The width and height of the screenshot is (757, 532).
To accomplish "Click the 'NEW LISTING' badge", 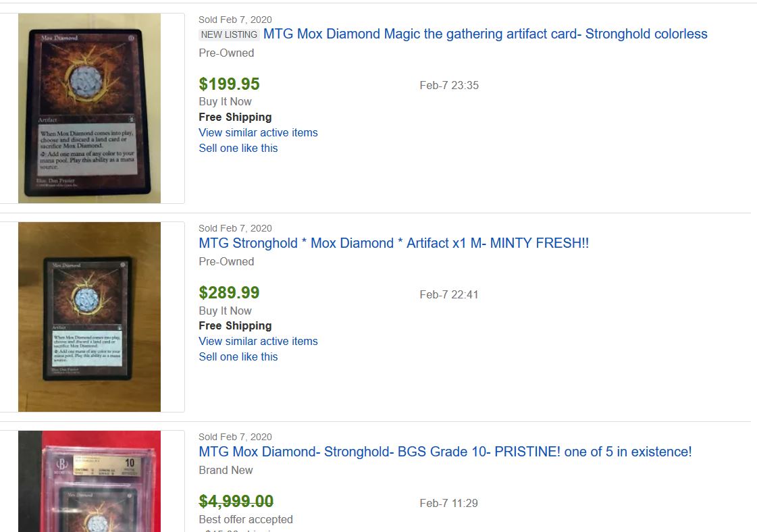I will coord(229,34).
